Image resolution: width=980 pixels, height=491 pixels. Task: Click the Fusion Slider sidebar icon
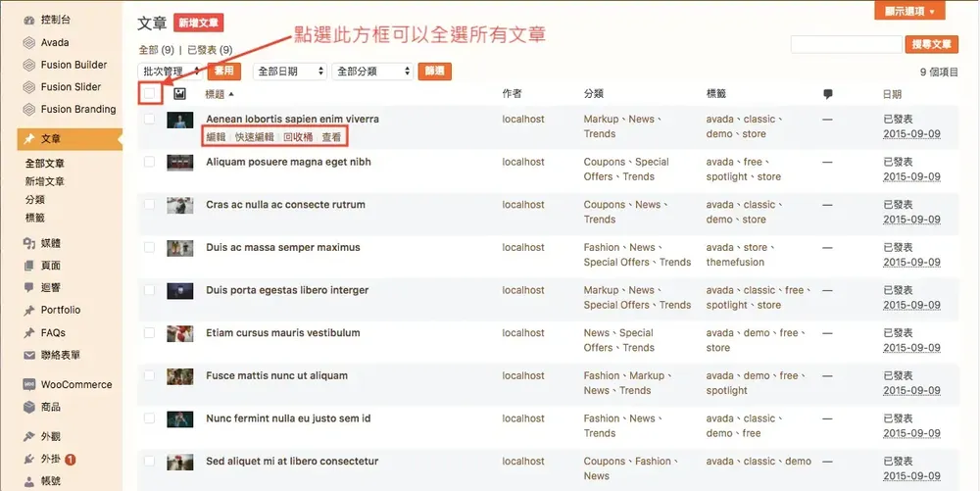(x=28, y=87)
